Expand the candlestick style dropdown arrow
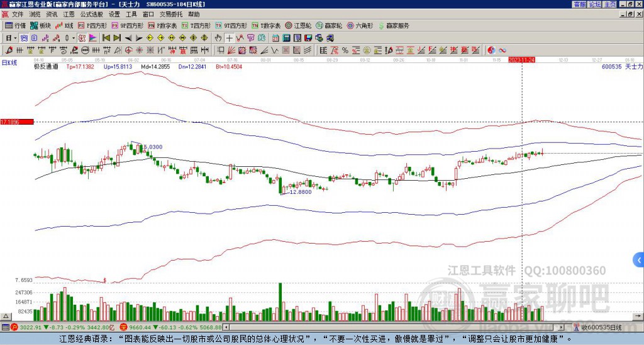 coord(74,38)
